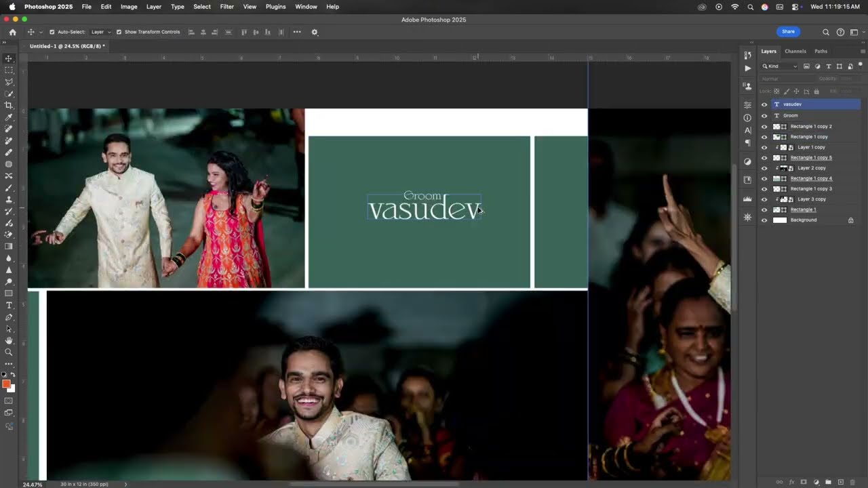Switch to the Channels tab
Viewport: 868px width, 488px height.
point(795,52)
